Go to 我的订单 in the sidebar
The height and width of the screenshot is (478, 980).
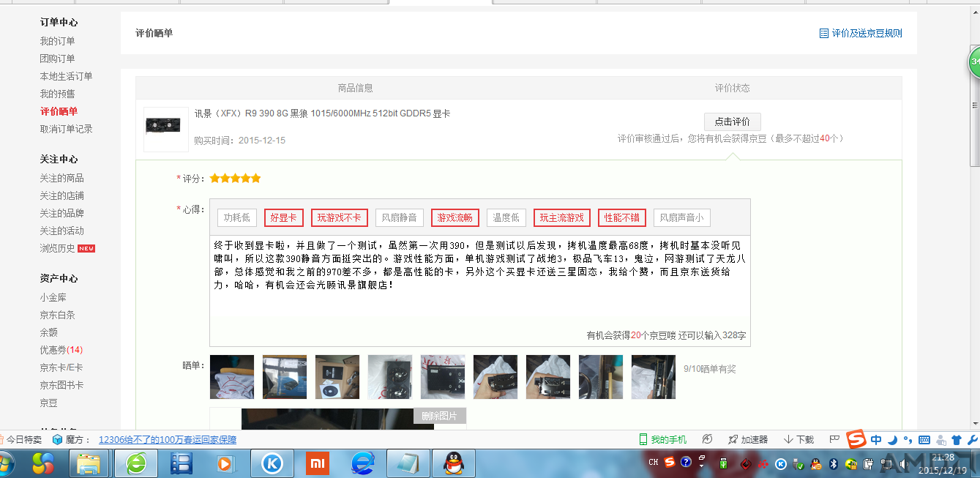[57, 41]
